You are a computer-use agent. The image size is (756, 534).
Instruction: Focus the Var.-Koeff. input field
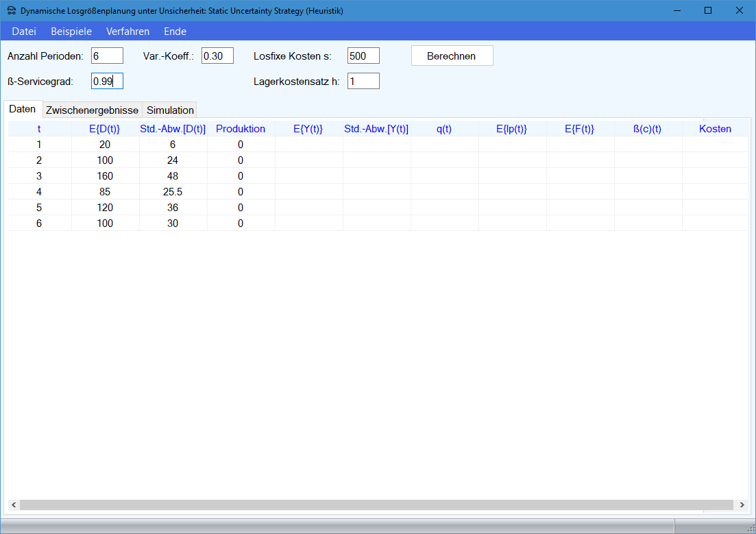[x=217, y=56]
